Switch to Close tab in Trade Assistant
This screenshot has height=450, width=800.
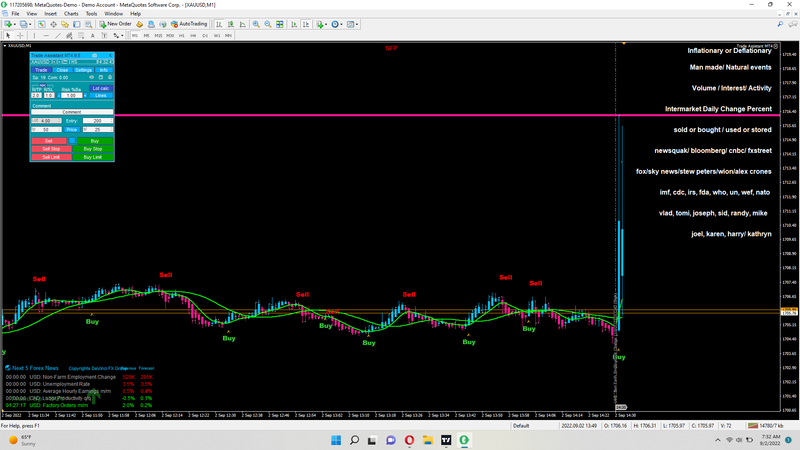pos(62,70)
